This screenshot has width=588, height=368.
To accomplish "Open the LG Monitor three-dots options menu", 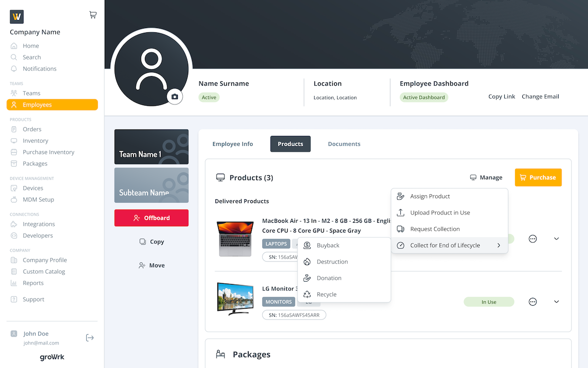I will coord(533,302).
